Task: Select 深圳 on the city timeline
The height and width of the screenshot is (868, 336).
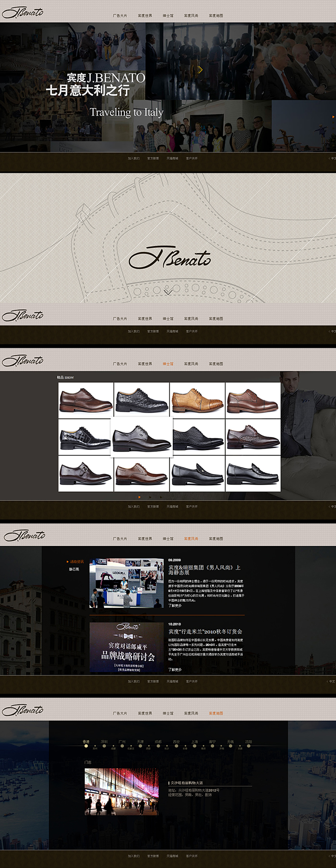Action: (104, 742)
